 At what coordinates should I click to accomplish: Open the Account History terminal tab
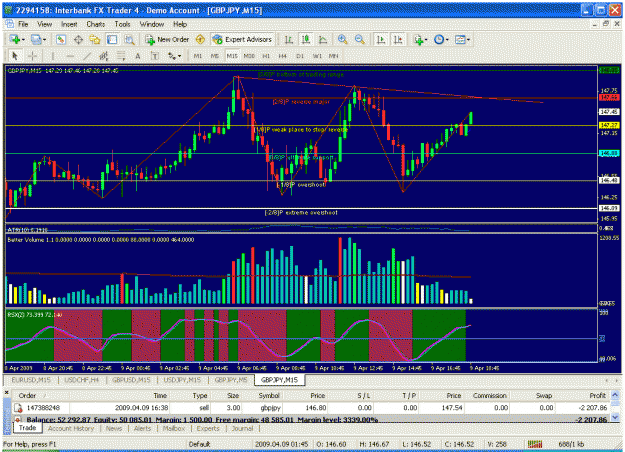(x=71, y=428)
